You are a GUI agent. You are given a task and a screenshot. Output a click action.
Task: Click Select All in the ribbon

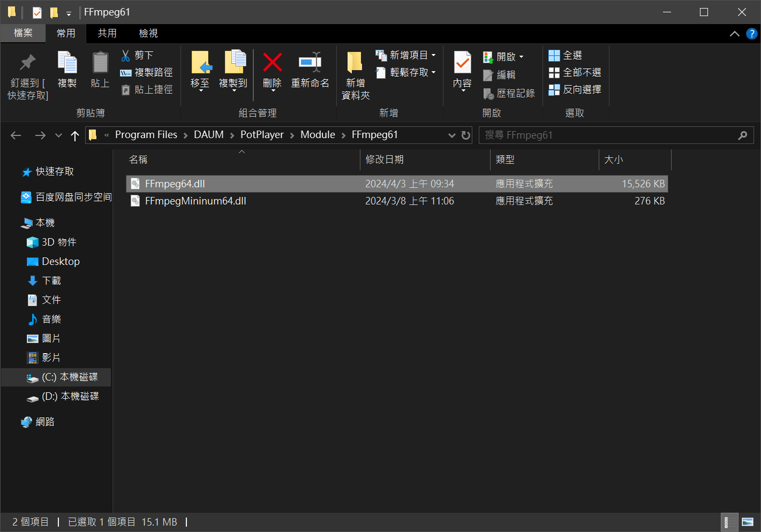566,56
